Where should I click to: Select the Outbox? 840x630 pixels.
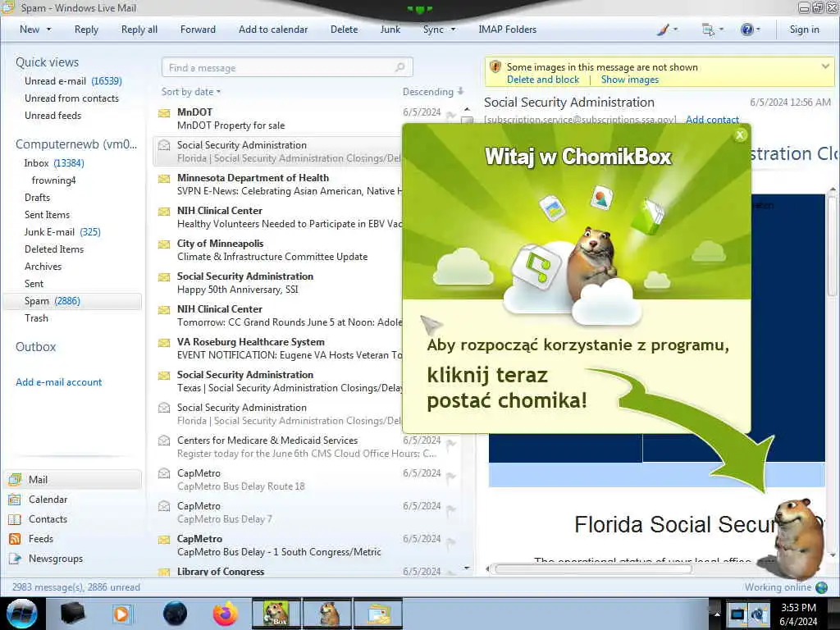35,347
